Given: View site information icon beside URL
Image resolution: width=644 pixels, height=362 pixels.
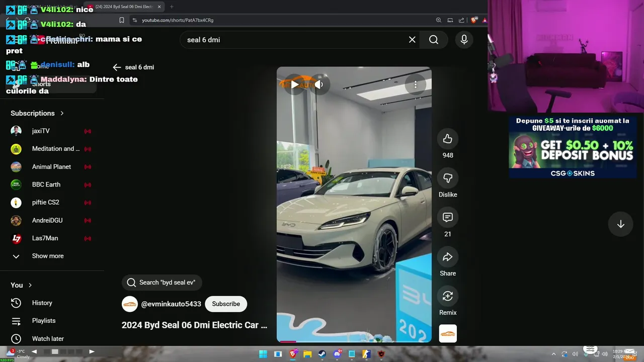Looking at the screenshot, I should click(x=134, y=20).
